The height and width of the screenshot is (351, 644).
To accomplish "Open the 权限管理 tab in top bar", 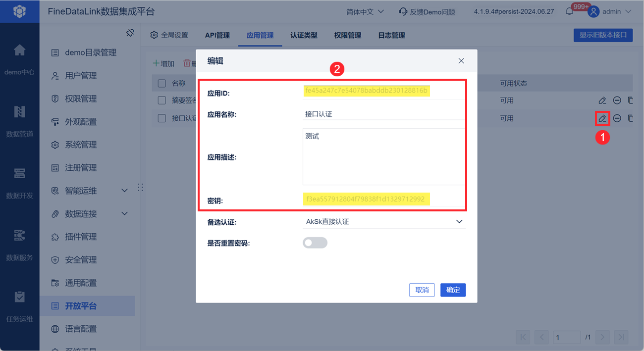I will (x=347, y=35).
